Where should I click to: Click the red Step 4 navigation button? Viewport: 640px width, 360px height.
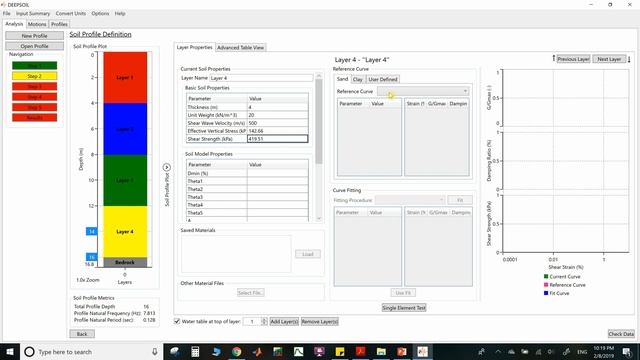click(35, 97)
